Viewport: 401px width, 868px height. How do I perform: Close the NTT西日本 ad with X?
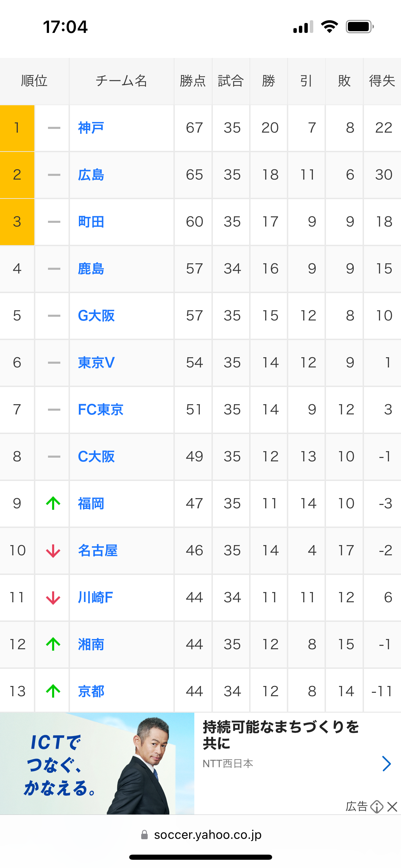coord(392,807)
